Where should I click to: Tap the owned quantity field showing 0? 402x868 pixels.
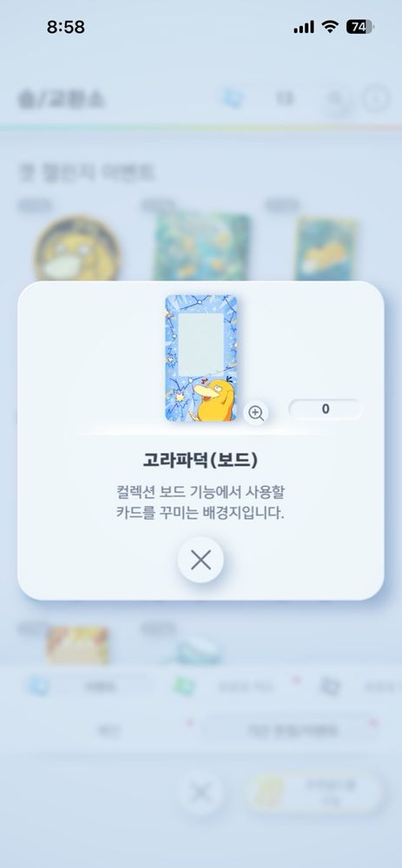tap(325, 409)
